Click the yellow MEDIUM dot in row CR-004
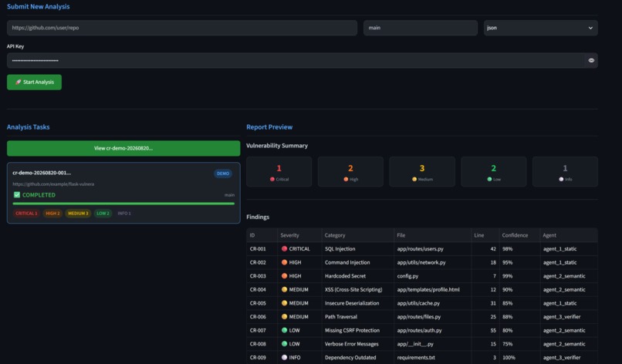This screenshot has height=364, width=622. click(284, 289)
